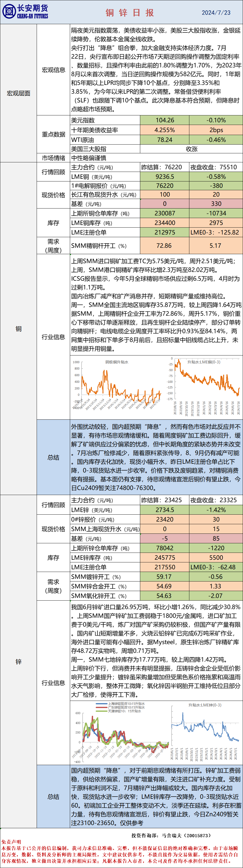
Task: Click the 重点数据 row label
Action: pyautogui.click(x=53, y=134)
